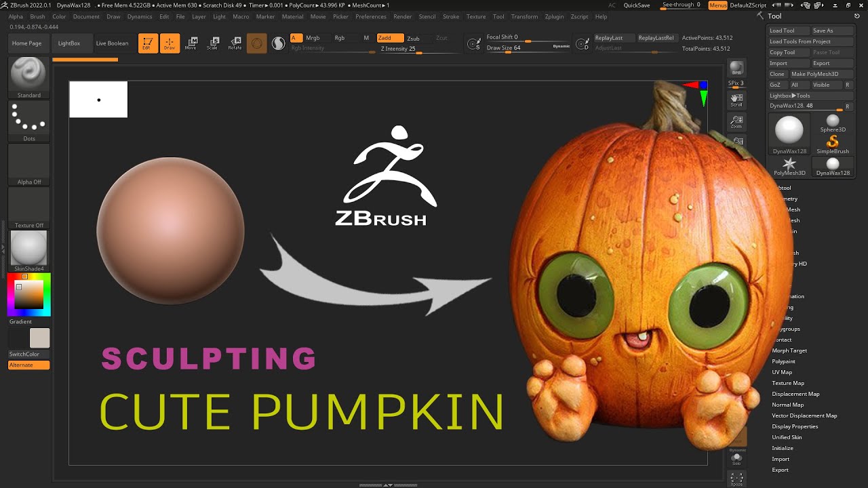Expand the Morph Target subpalette

click(789, 350)
